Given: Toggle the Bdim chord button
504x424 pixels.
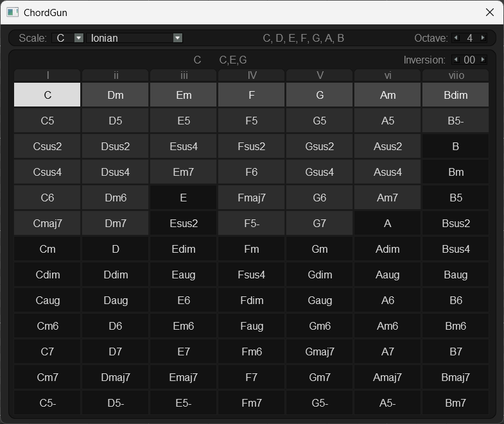Looking at the screenshot, I should click(x=455, y=95).
